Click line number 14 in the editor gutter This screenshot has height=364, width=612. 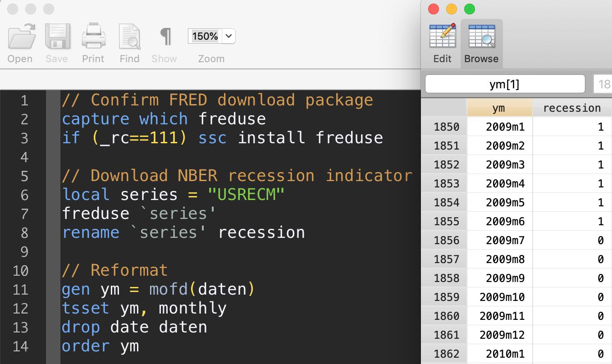pyautogui.click(x=20, y=346)
